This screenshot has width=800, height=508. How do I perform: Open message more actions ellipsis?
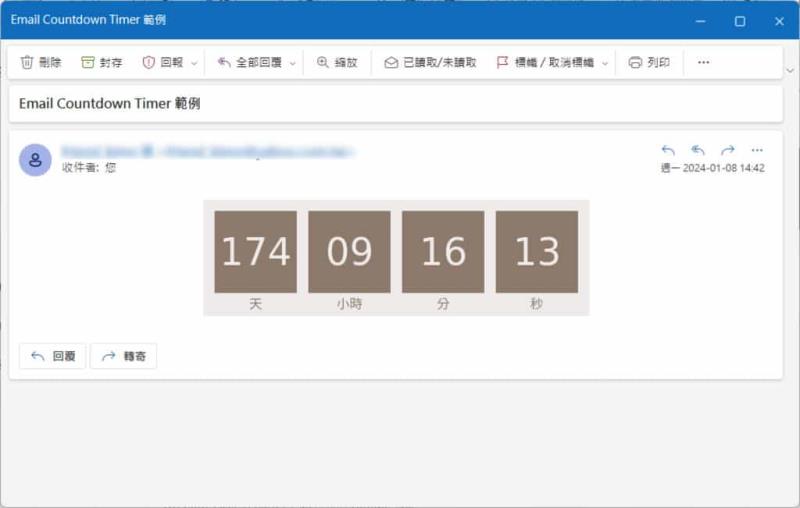(757, 150)
